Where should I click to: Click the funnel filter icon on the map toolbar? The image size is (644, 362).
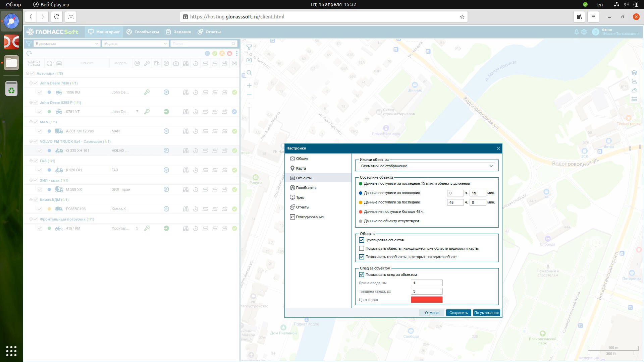point(249,47)
